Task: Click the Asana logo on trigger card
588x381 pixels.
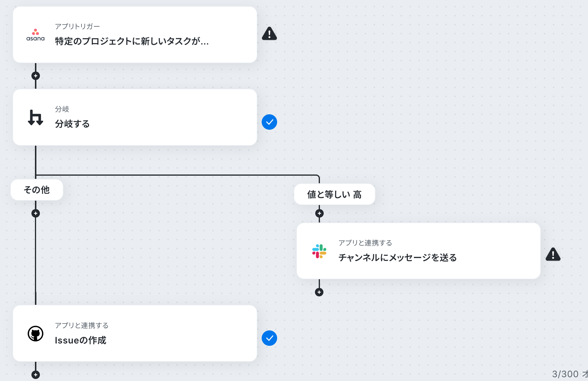Action: (x=36, y=35)
